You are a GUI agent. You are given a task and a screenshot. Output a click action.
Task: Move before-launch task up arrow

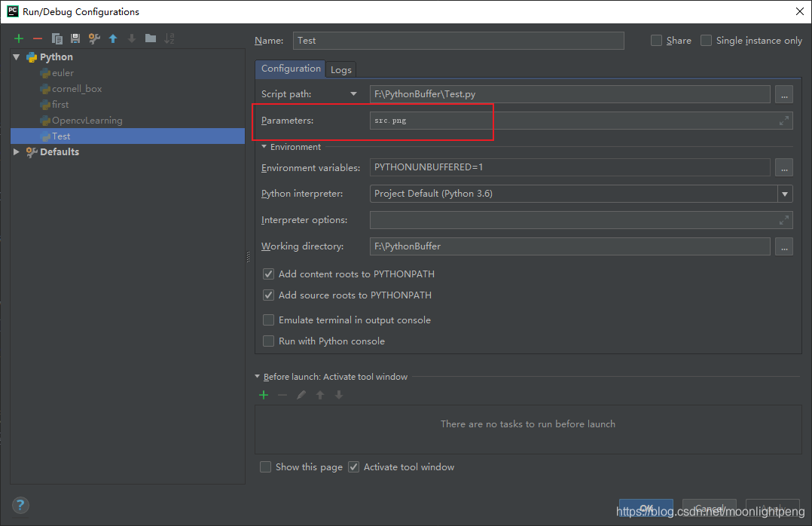point(320,396)
